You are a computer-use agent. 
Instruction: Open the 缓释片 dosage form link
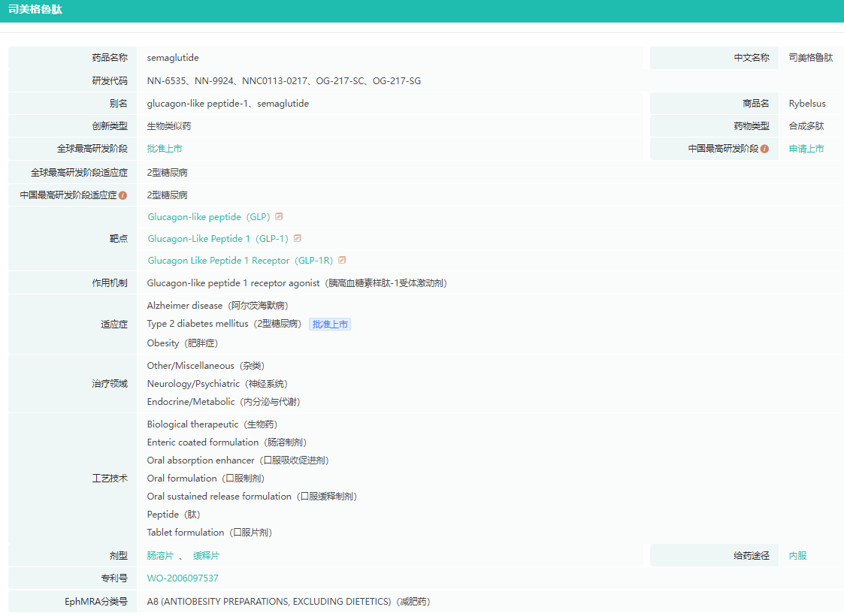tap(206, 555)
